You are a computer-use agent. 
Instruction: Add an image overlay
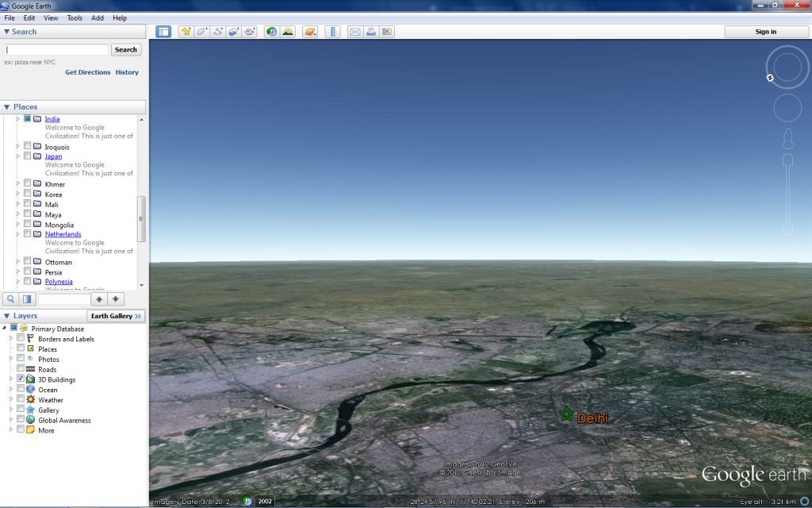(234, 32)
